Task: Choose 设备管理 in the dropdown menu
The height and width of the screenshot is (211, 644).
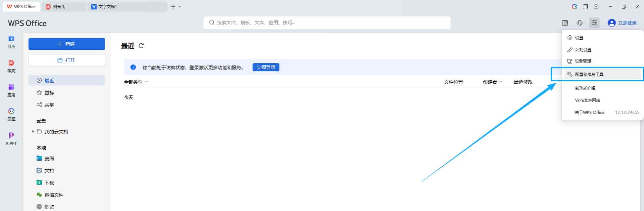Action: coord(603,61)
